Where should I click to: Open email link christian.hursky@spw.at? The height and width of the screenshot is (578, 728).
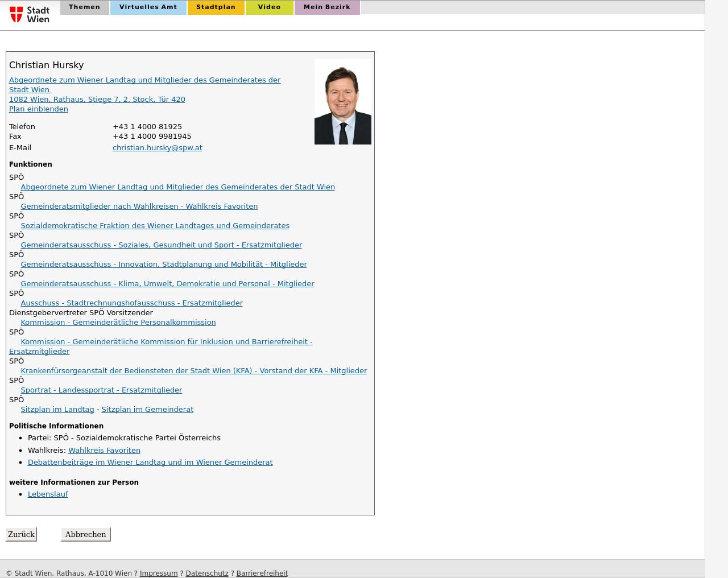pyautogui.click(x=158, y=147)
